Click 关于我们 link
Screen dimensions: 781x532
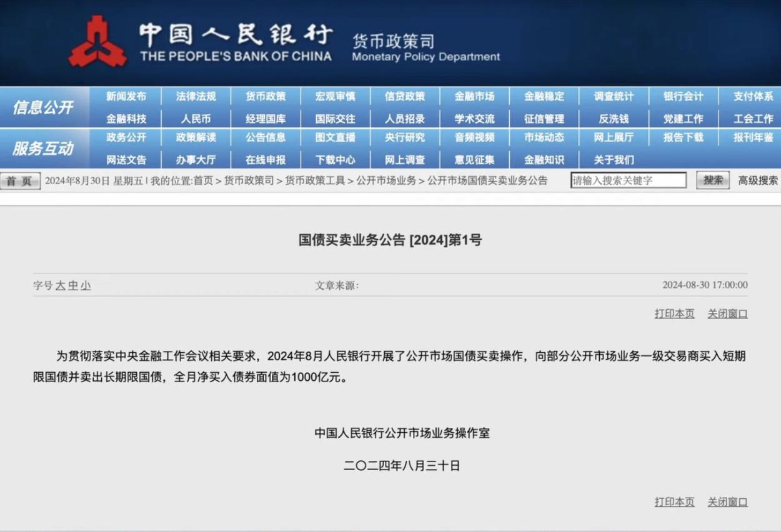click(614, 160)
